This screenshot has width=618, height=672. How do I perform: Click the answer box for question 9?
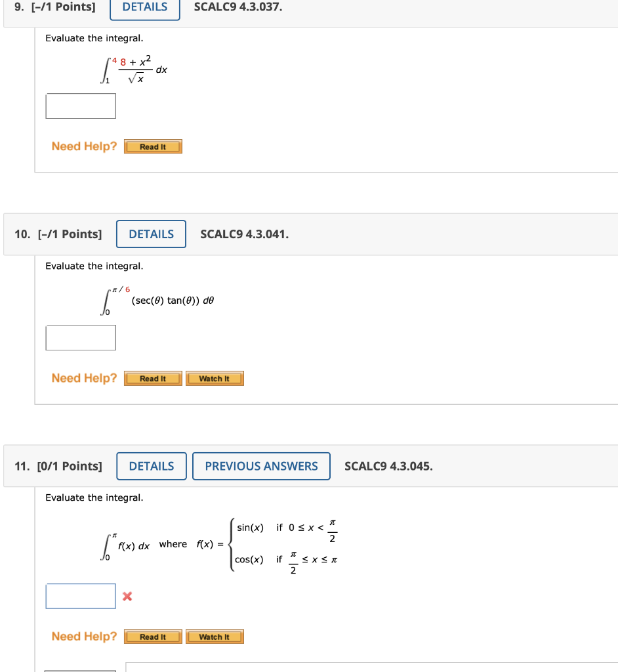tap(81, 106)
